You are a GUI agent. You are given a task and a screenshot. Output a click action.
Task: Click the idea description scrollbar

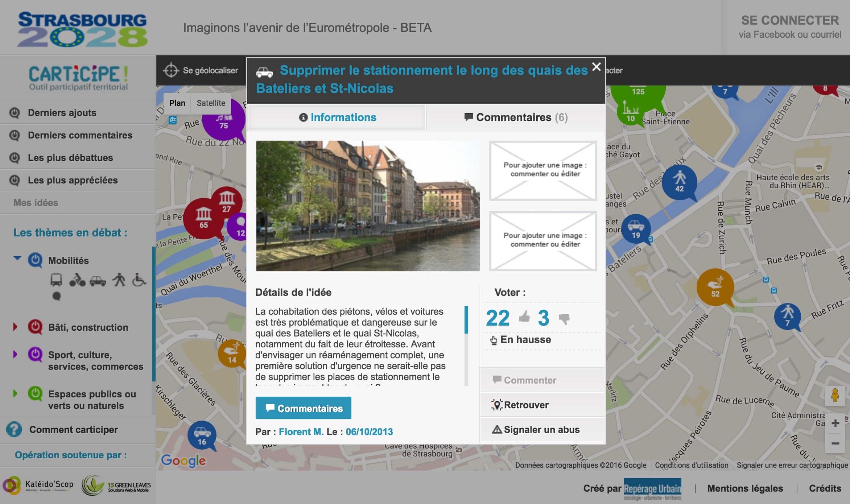point(466,320)
